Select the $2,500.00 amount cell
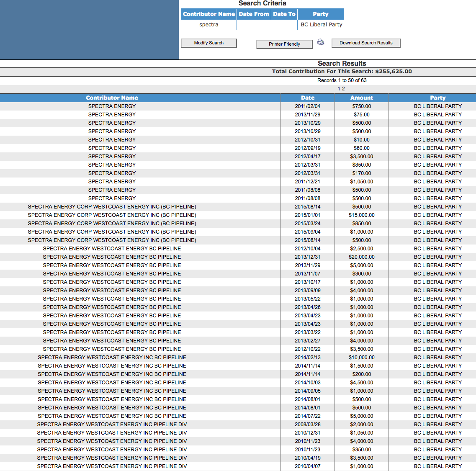Viewport: 476px width, 471px height. pos(362,248)
